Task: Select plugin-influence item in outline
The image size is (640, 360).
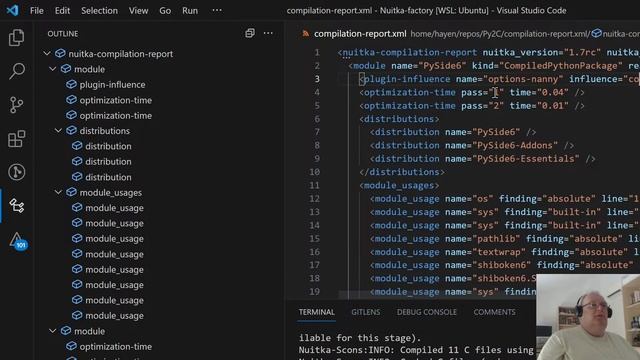Action: pos(112,84)
